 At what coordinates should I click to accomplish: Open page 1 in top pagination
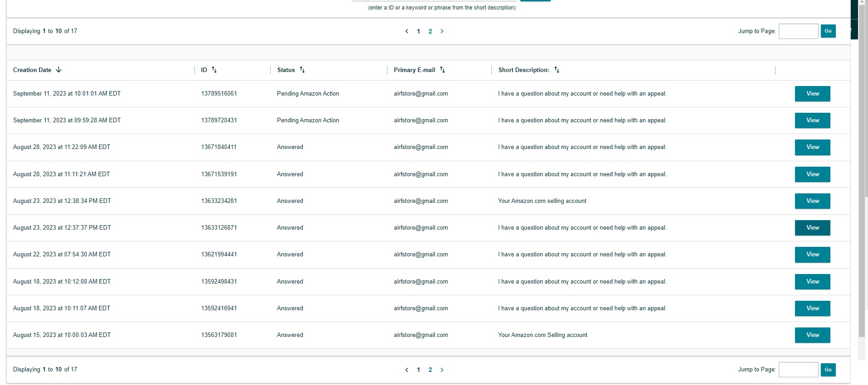[x=418, y=31]
